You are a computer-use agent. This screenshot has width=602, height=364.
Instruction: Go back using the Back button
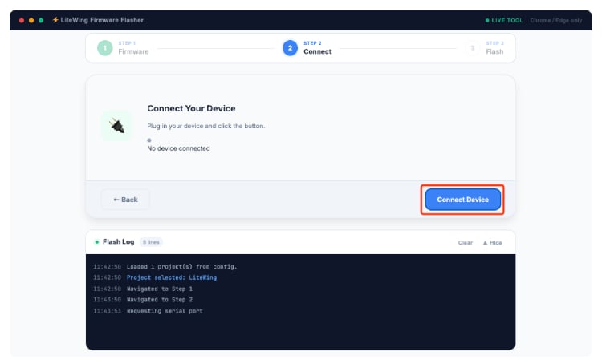point(125,200)
